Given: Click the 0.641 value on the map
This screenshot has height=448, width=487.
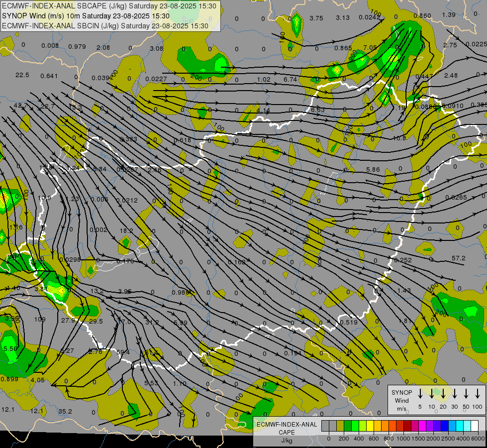Looking at the screenshot, I should [49, 76].
